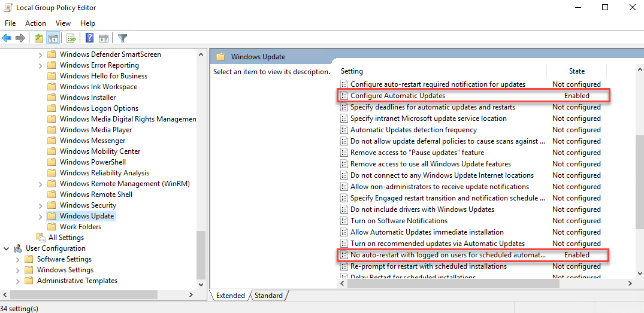Select Windows Media Player tree item
This screenshot has height=313, width=644.
[96, 130]
